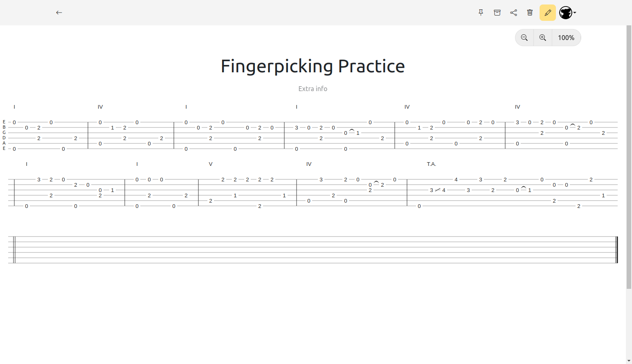The image size is (632, 364).
Task: Click the slide symbol between 3 and 4
Action: click(438, 190)
